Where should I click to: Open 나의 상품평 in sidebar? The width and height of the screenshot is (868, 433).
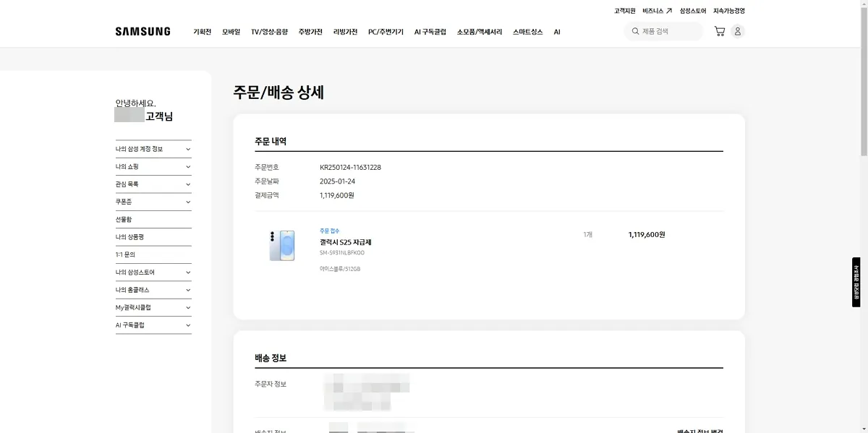[x=129, y=237]
